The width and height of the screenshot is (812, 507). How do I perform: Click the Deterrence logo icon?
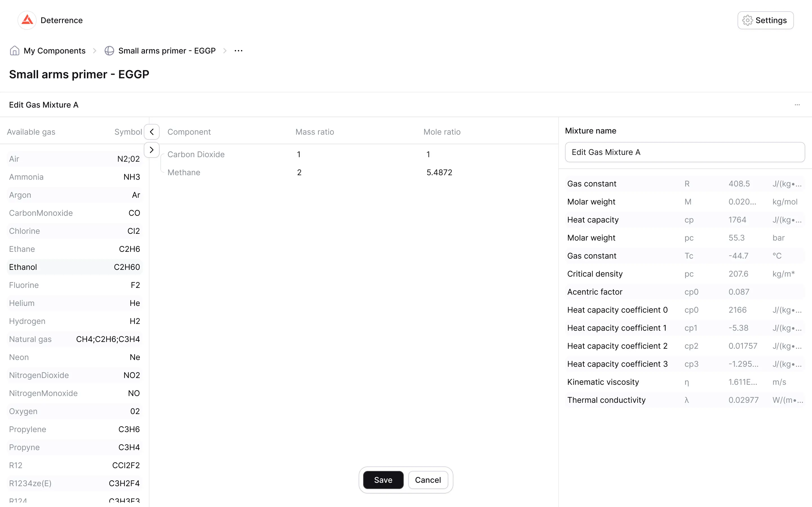click(27, 20)
